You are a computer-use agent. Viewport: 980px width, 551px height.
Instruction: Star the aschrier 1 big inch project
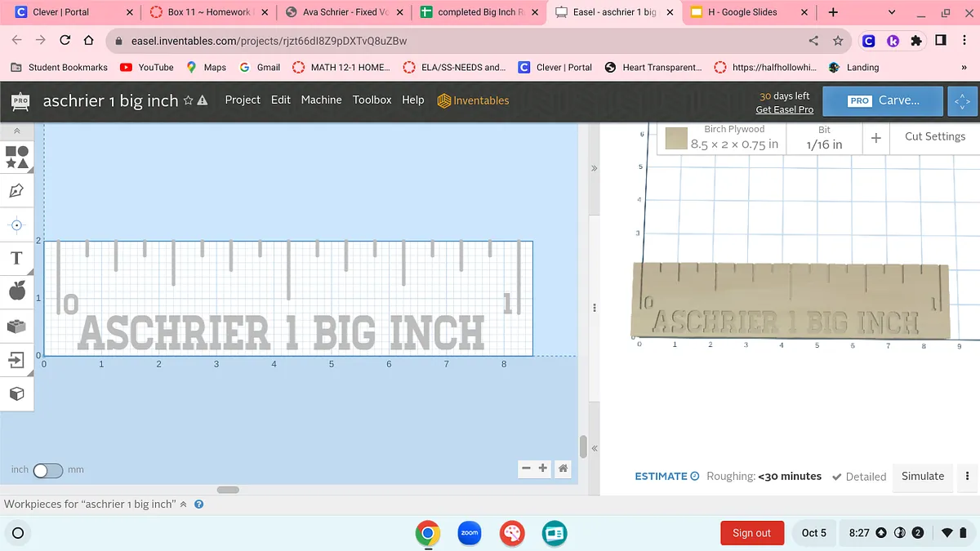(x=189, y=100)
